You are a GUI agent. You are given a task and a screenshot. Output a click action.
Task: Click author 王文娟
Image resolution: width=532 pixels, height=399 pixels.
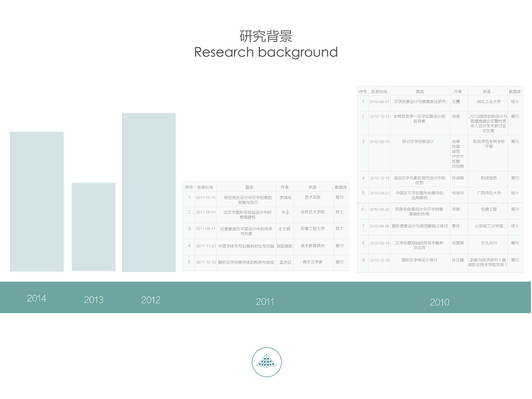click(x=284, y=229)
